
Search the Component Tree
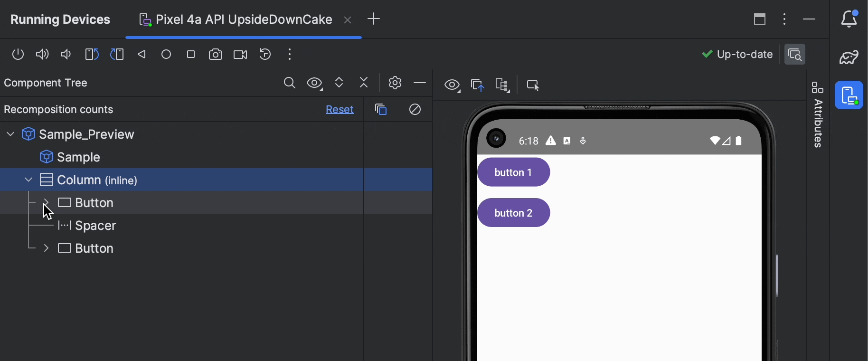(290, 83)
